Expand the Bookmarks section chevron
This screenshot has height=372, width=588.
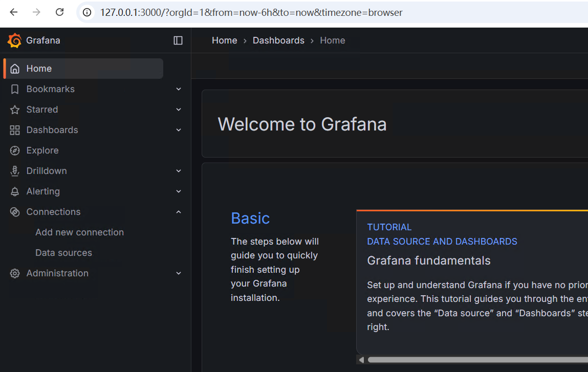tap(179, 89)
